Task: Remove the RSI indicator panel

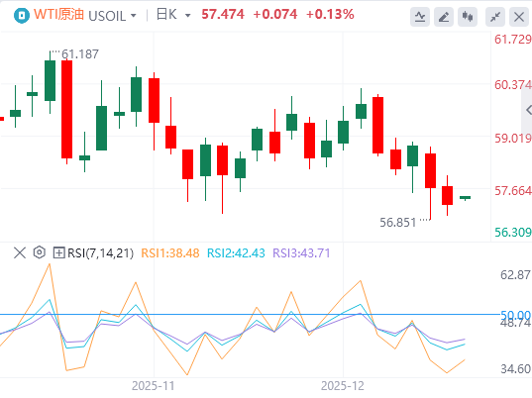Action: (20, 252)
